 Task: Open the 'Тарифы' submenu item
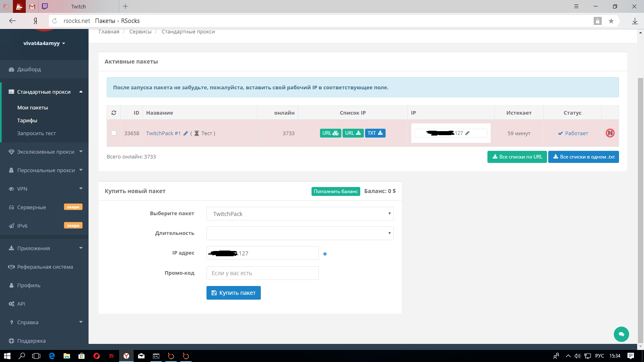[x=27, y=121]
